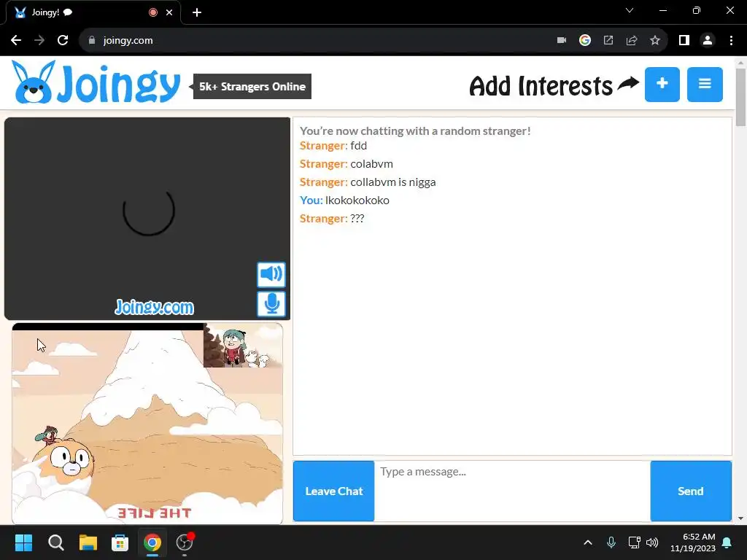Image resolution: width=747 pixels, height=560 pixels.
Task: Open the volume tray icon
Action: pos(652,542)
